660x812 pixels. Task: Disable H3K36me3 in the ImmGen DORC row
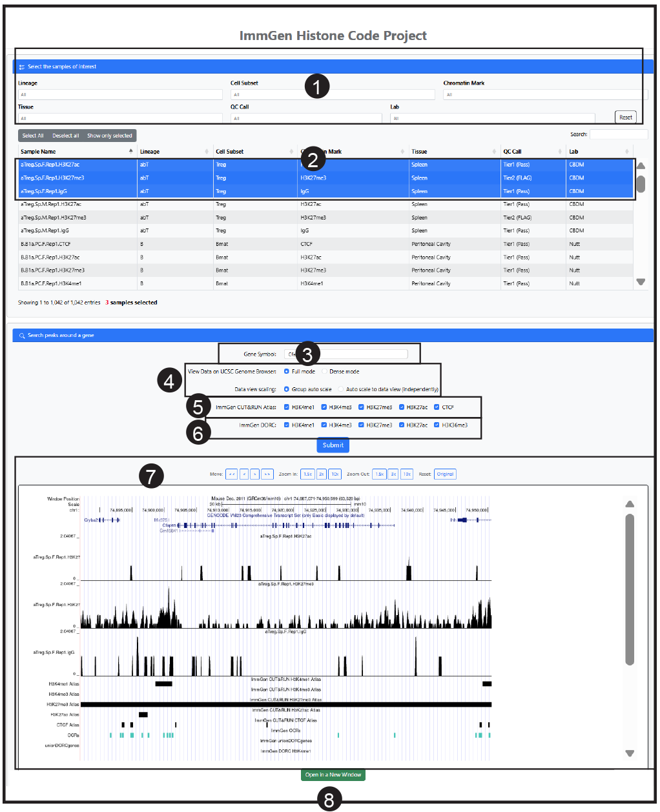click(437, 425)
